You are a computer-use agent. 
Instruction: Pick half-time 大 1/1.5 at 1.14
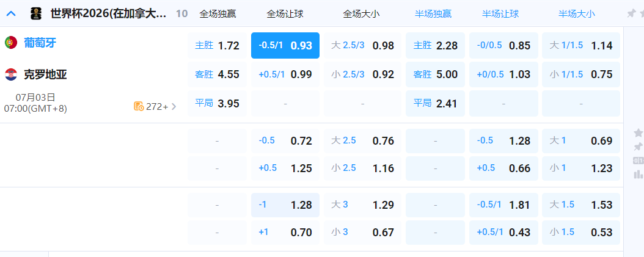[x=581, y=46]
